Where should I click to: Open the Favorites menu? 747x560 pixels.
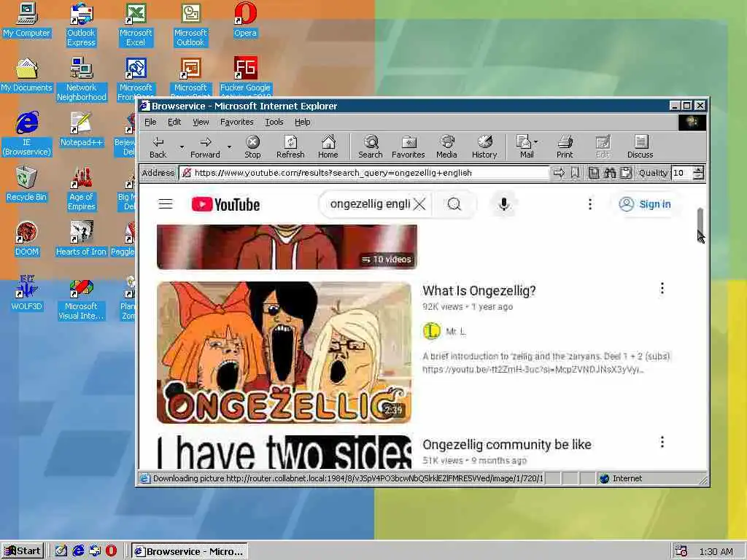click(237, 122)
